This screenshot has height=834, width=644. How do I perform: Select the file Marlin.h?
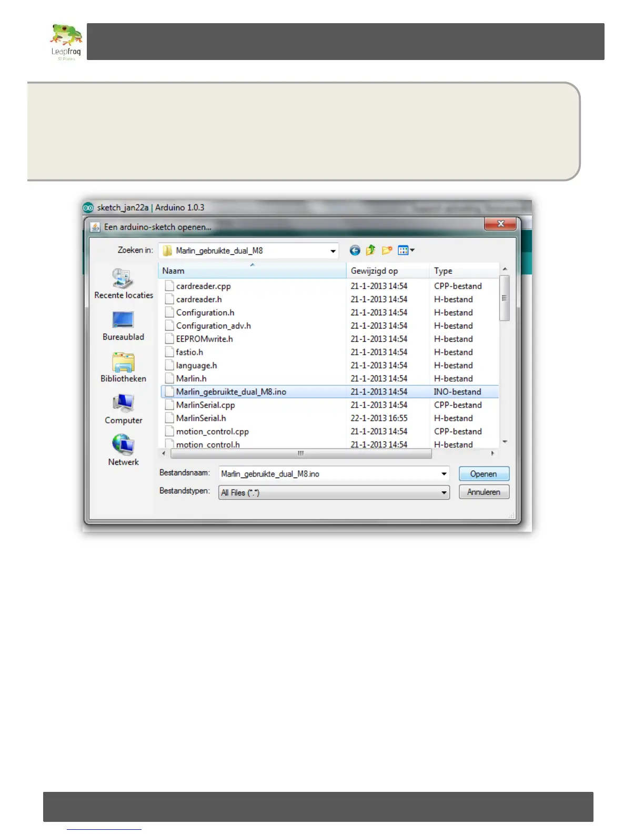(191, 379)
